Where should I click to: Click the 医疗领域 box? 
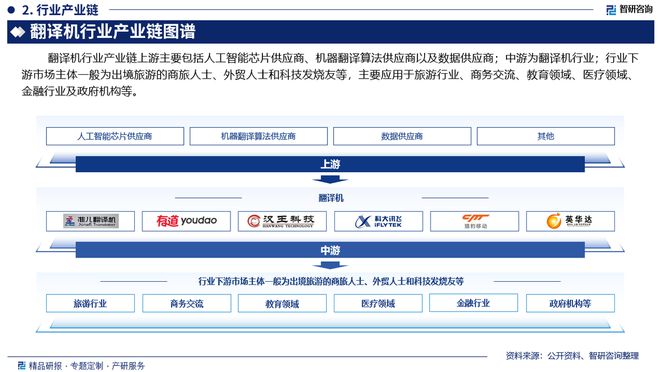[x=378, y=303]
